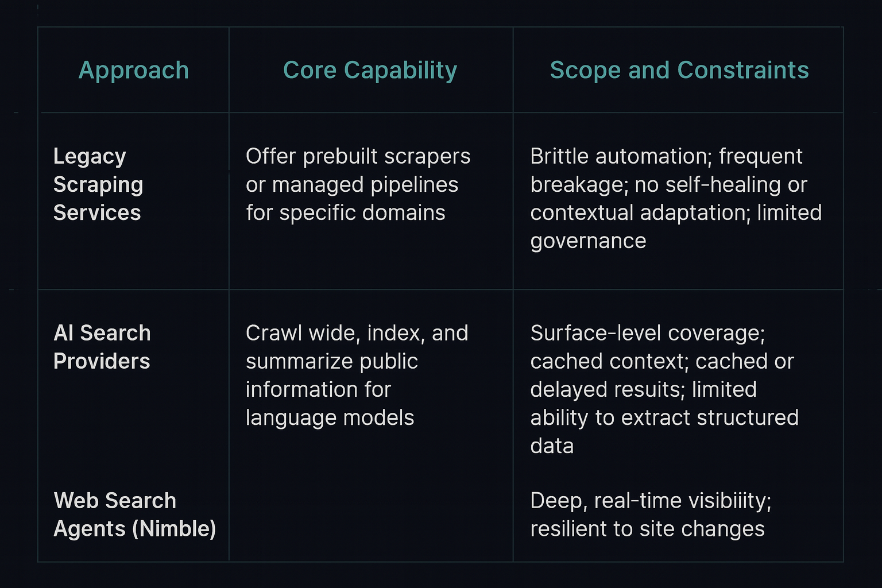This screenshot has height=588, width=882.
Task: Click the 'for specific domains' text line
Action: pos(345,213)
